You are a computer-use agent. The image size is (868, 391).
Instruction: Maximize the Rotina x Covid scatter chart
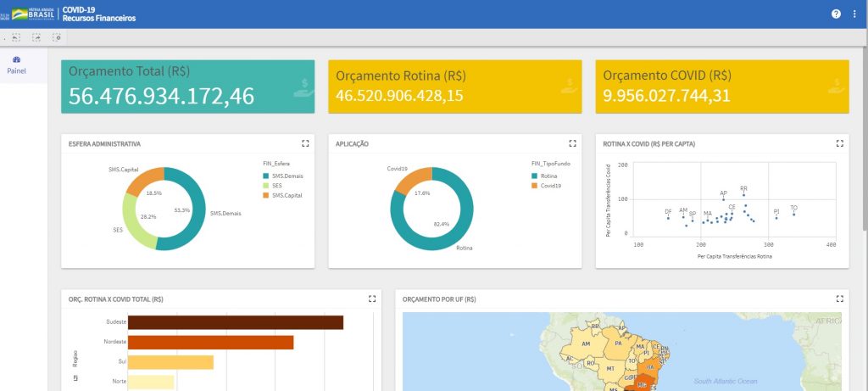pos(839,143)
